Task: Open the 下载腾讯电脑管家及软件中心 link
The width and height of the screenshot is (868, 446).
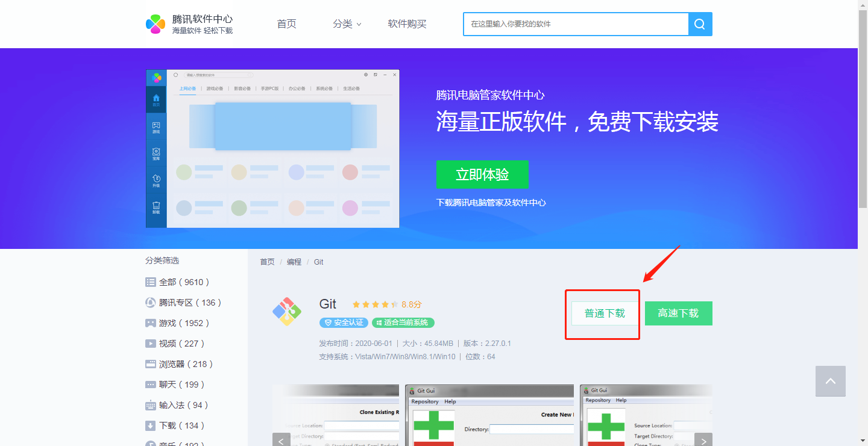Action: pos(491,203)
